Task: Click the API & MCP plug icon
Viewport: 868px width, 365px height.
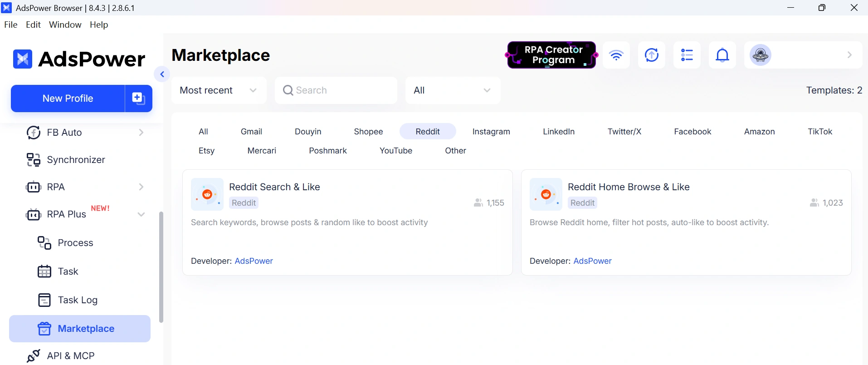Action: click(x=34, y=356)
